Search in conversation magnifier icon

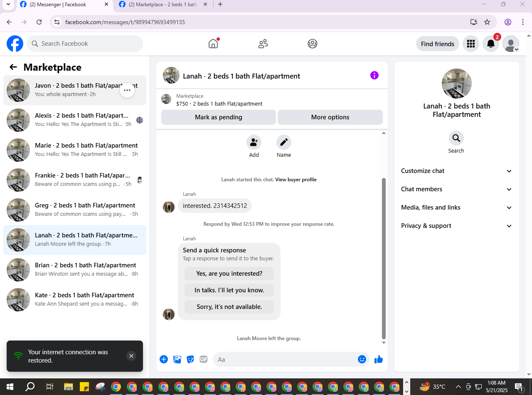click(456, 138)
